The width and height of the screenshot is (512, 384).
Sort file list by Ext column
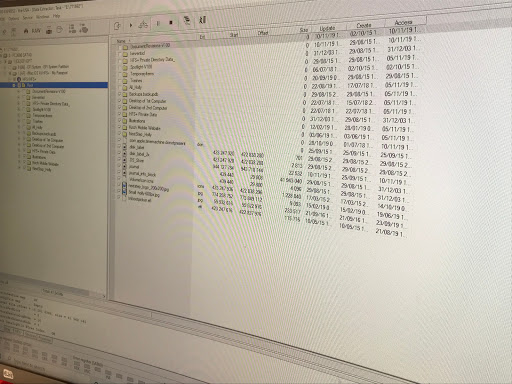(202, 37)
